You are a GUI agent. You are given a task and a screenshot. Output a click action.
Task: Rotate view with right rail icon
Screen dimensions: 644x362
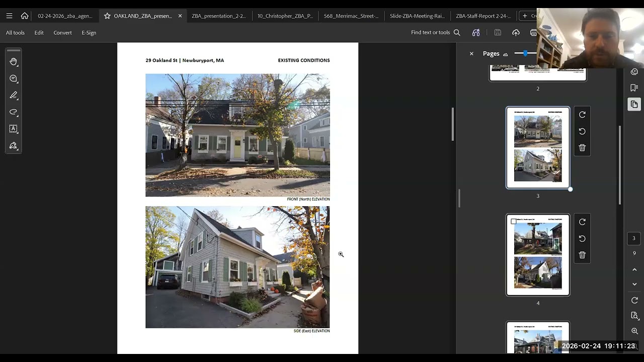(x=634, y=300)
